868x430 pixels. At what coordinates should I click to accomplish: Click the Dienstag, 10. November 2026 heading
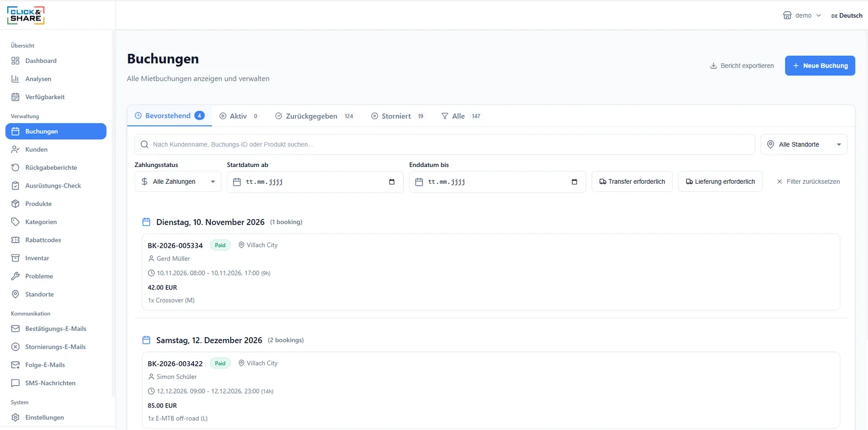tap(210, 222)
